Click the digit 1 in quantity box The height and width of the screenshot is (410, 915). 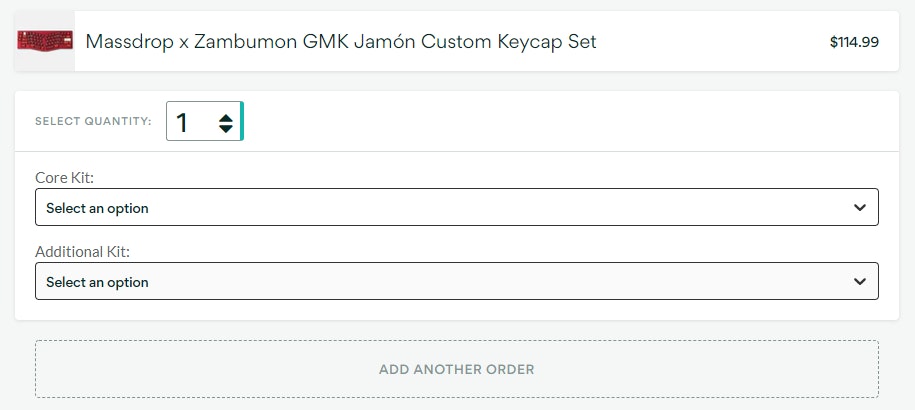tap(182, 122)
